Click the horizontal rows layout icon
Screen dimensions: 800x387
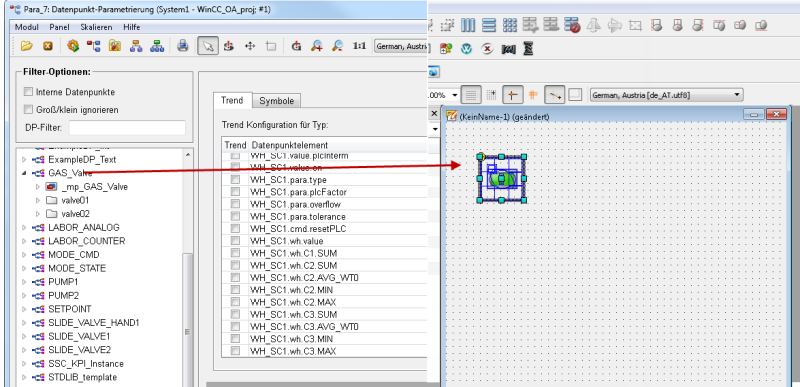489,25
